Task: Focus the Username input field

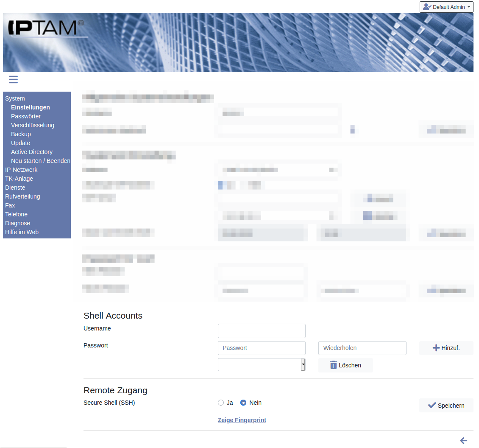Action: pos(262,331)
